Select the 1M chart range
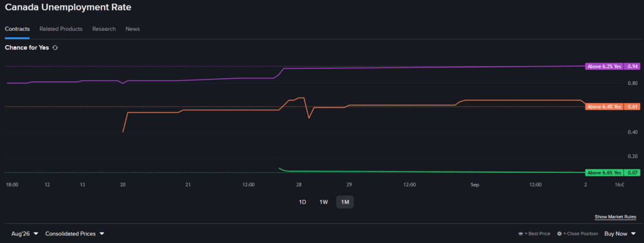 345,202
